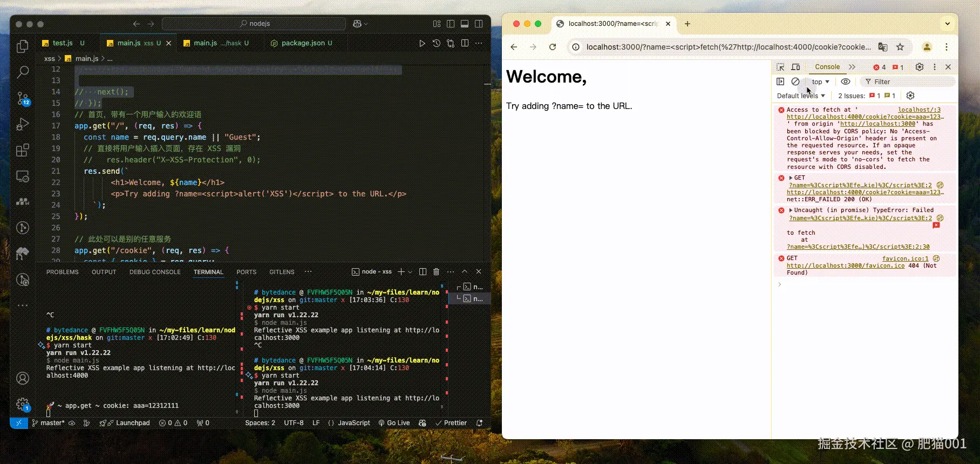Viewport: 980px width, 464px height.
Task: Open the Copilot dropdown in title bar
Action: [360, 24]
